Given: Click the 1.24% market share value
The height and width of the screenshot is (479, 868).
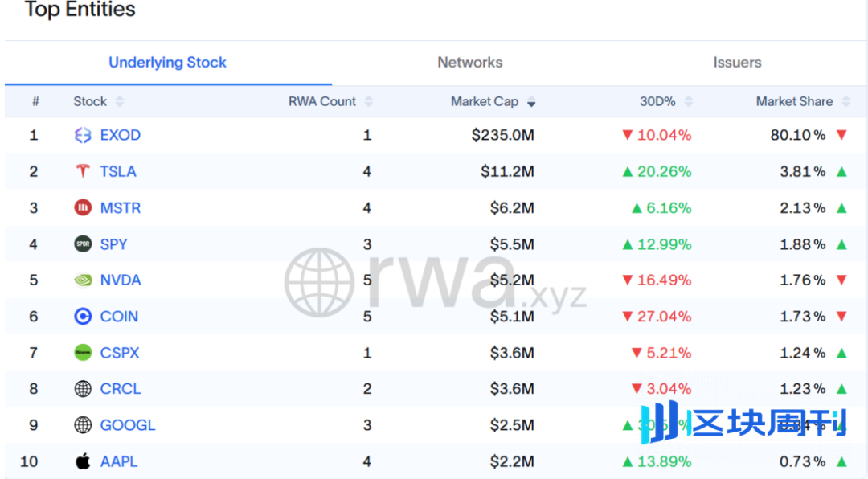Looking at the screenshot, I should (803, 353).
